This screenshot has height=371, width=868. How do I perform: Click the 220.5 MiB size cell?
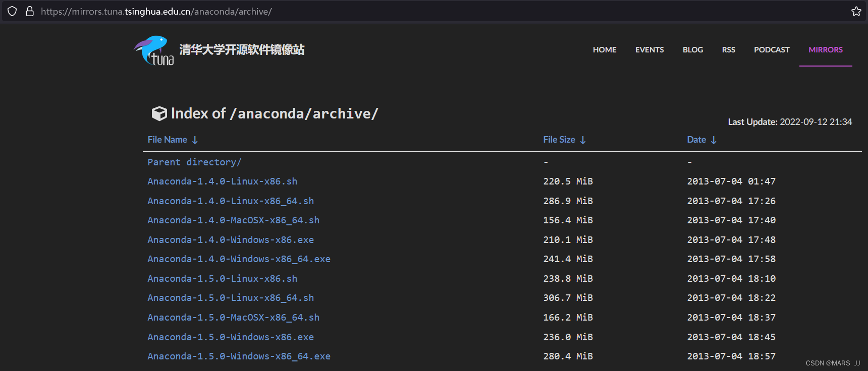tap(568, 181)
